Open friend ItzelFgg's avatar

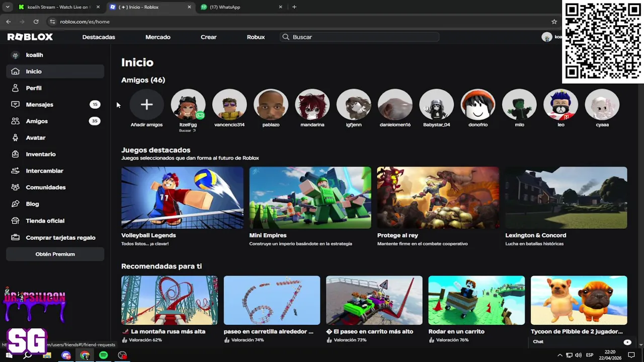[188, 105]
